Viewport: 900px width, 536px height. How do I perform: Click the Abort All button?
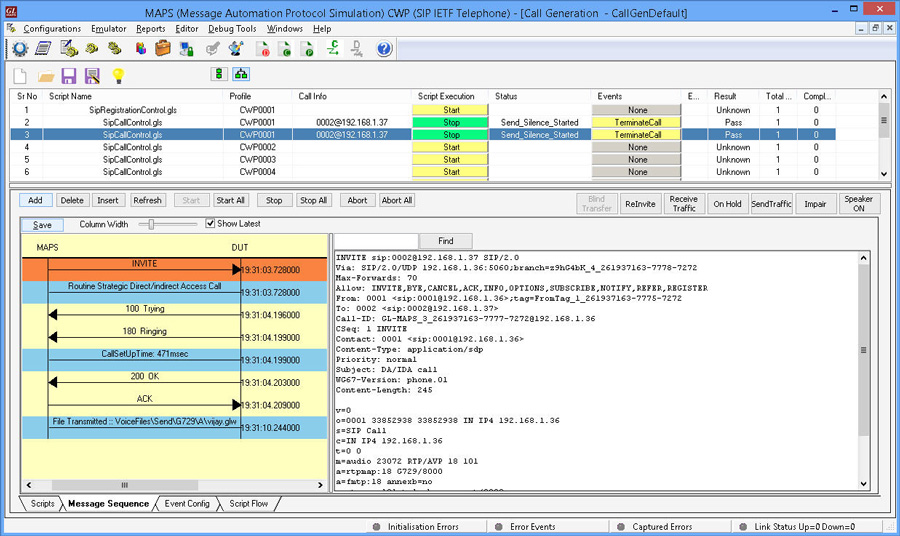397,200
